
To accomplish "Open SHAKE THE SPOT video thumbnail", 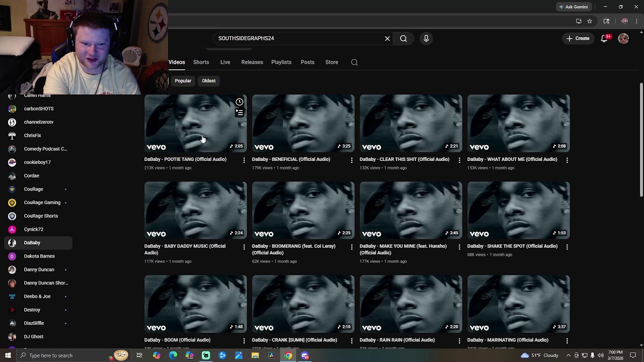I will tap(519, 210).
